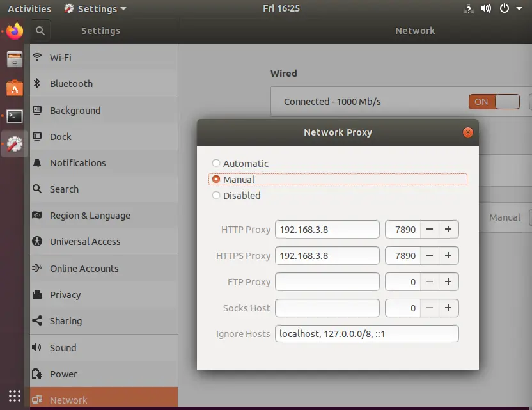
Task: Select the Automatic proxy radio button
Action: click(x=216, y=163)
